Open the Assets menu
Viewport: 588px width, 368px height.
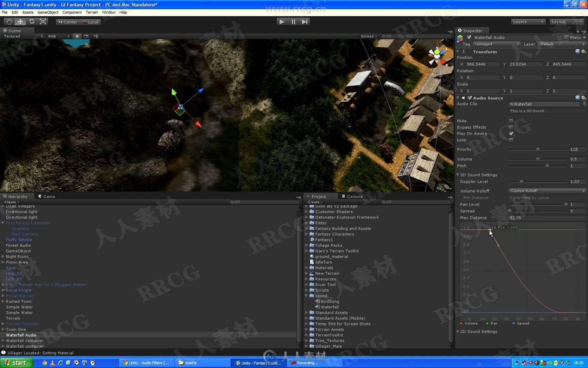pyautogui.click(x=28, y=12)
